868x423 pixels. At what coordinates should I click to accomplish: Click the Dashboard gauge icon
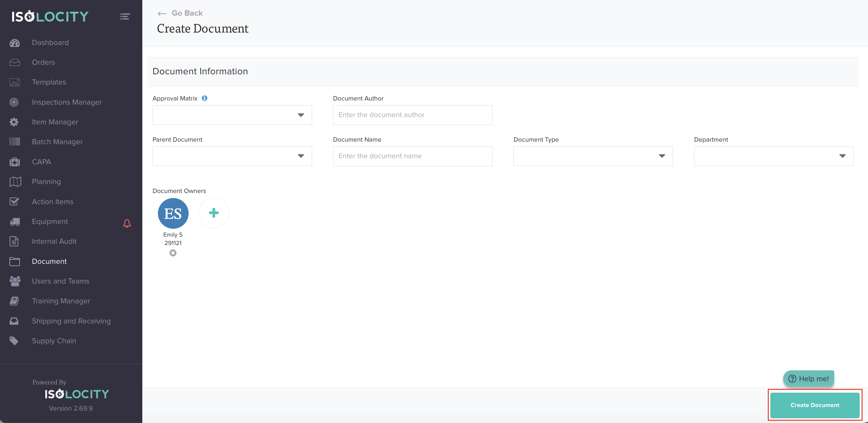click(14, 43)
